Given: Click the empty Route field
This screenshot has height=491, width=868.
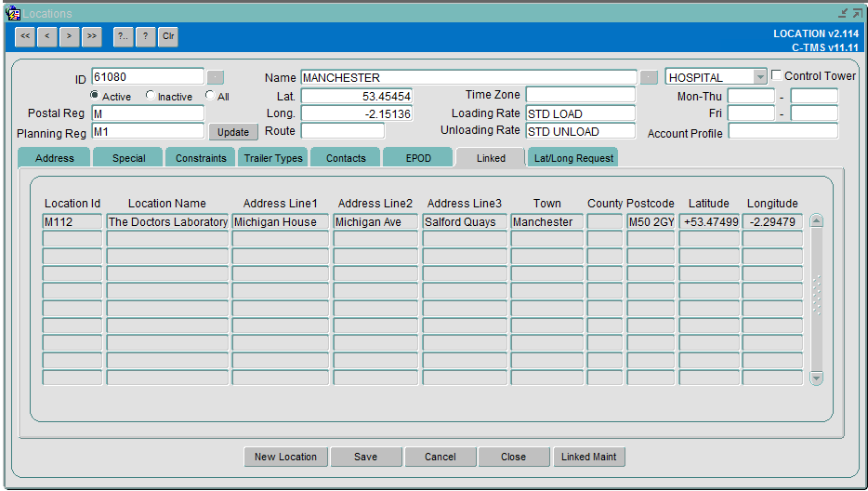Looking at the screenshot, I should pyautogui.click(x=343, y=131).
